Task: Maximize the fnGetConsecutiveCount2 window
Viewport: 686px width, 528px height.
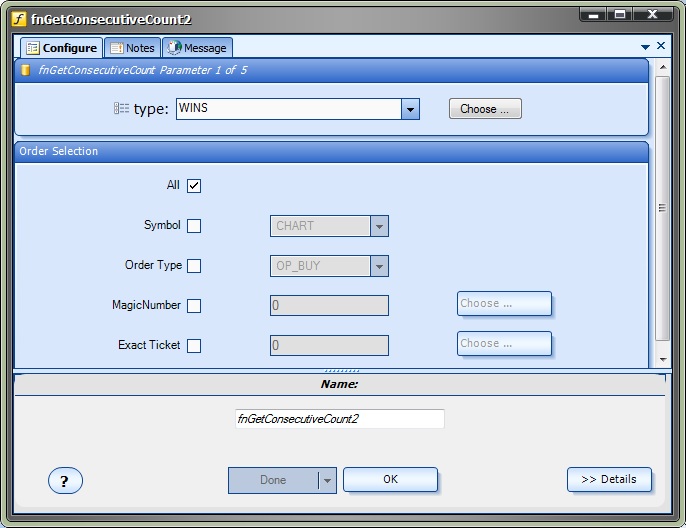Action: click(620, 15)
